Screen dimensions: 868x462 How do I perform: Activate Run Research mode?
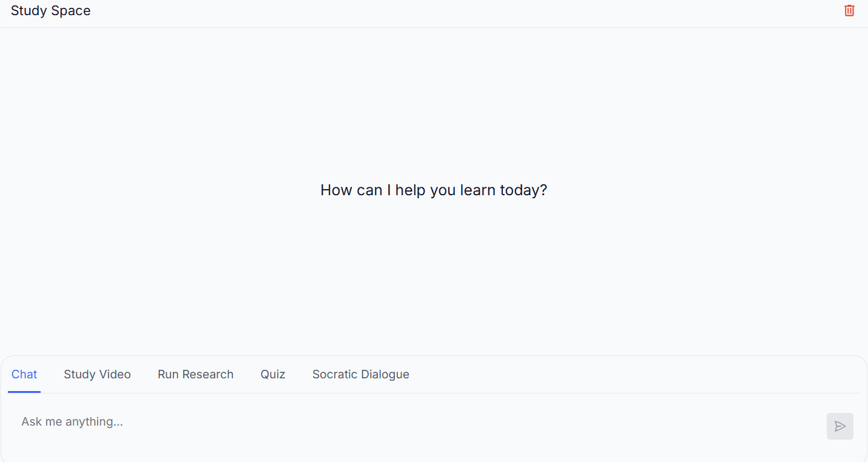195,374
